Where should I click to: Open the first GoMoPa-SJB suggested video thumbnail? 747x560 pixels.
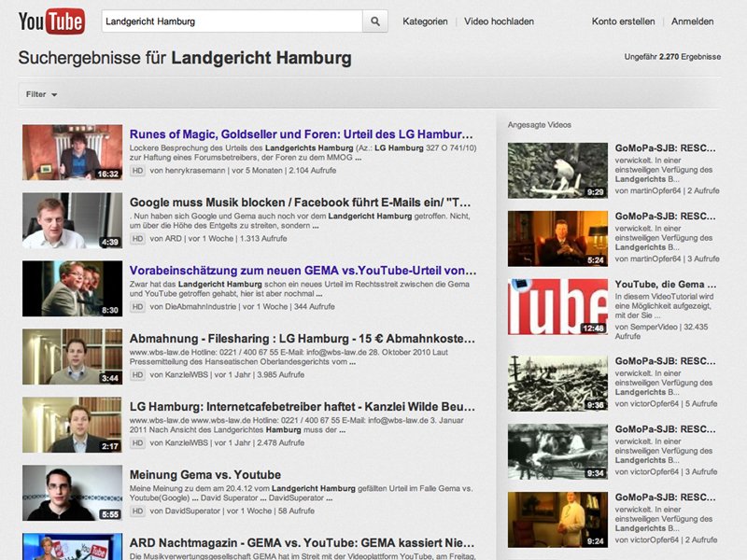coord(557,170)
